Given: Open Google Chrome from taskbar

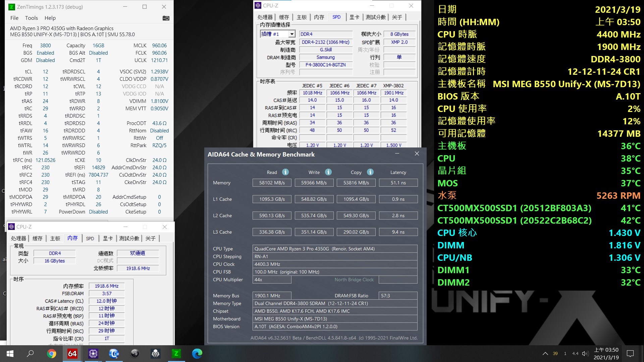Looking at the screenshot, I should (51, 354).
